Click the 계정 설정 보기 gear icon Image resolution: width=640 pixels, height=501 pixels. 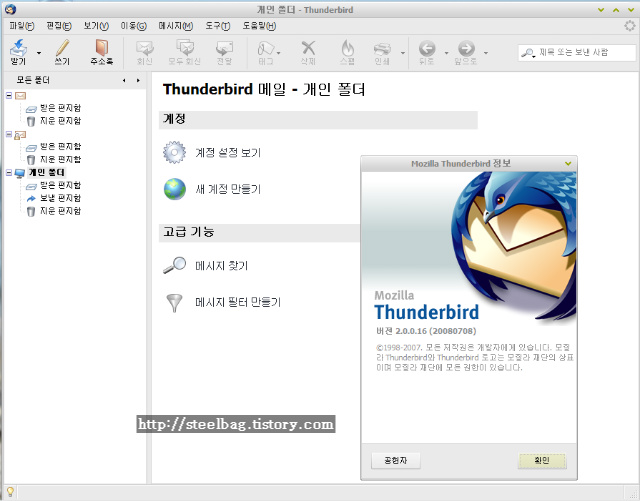coord(175,152)
